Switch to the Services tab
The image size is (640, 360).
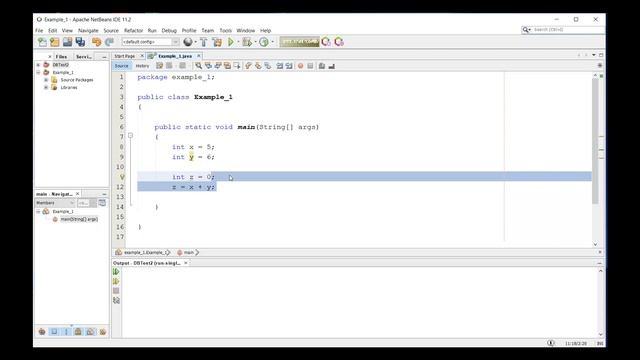[84, 57]
